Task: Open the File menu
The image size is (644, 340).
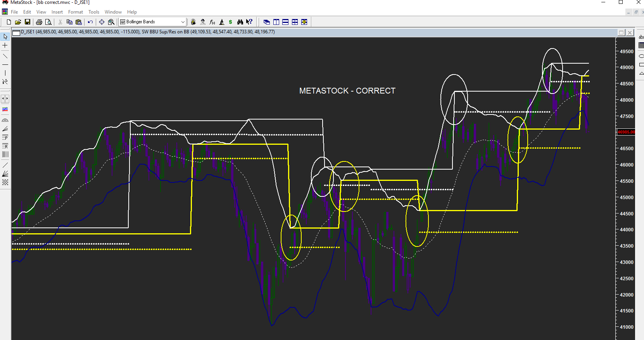Action: 14,12
